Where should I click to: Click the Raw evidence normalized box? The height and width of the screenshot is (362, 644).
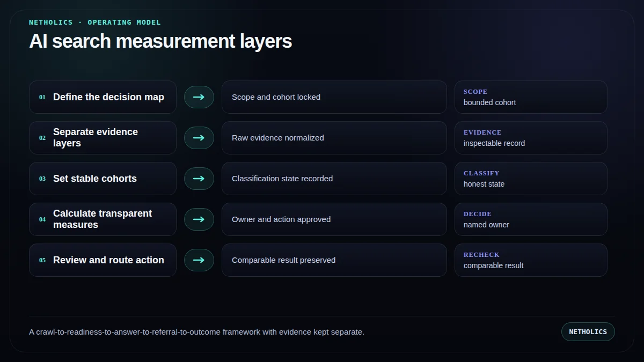tap(334, 138)
